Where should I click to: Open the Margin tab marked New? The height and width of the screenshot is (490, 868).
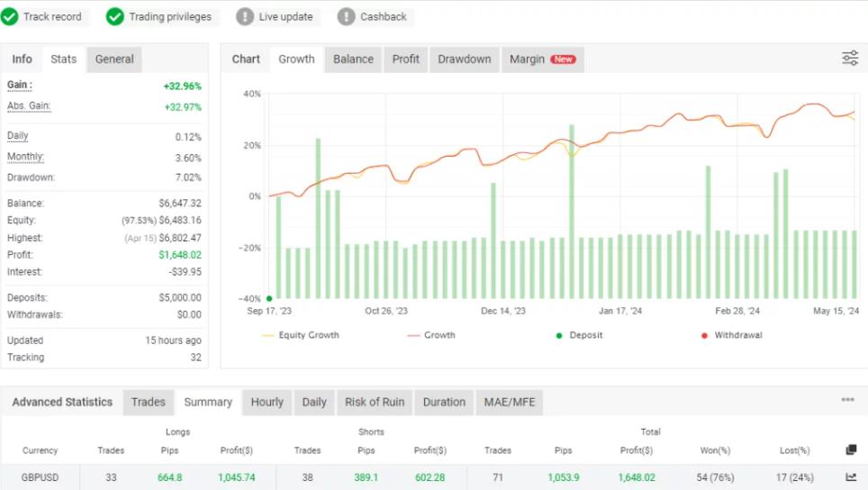point(541,59)
